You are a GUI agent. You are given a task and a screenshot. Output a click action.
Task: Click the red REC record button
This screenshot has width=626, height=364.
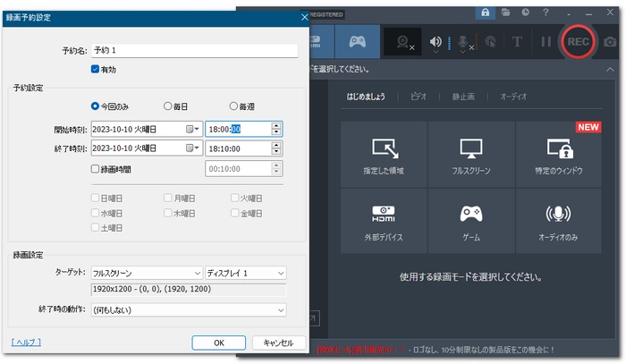point(578,41)
